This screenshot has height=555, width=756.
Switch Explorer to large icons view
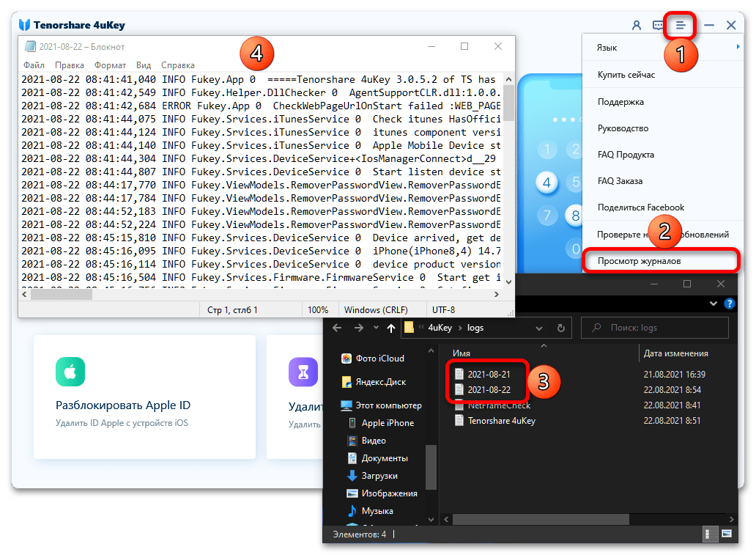tap(727, 534)
